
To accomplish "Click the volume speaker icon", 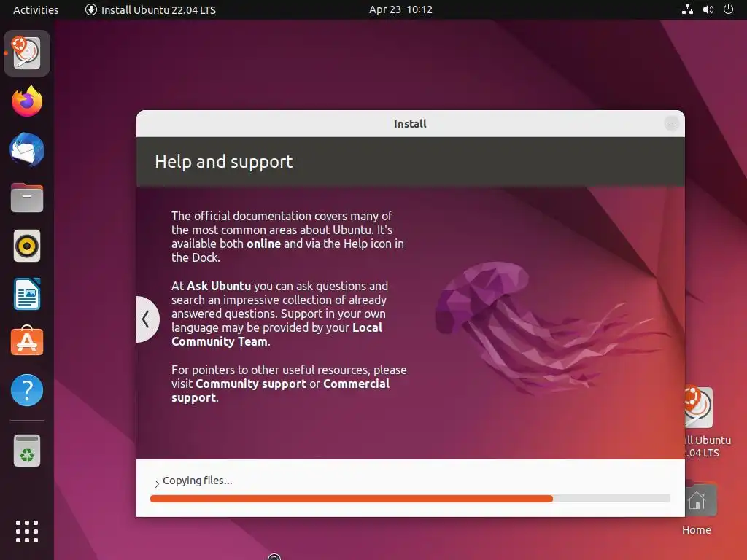I will coord(708,9).
